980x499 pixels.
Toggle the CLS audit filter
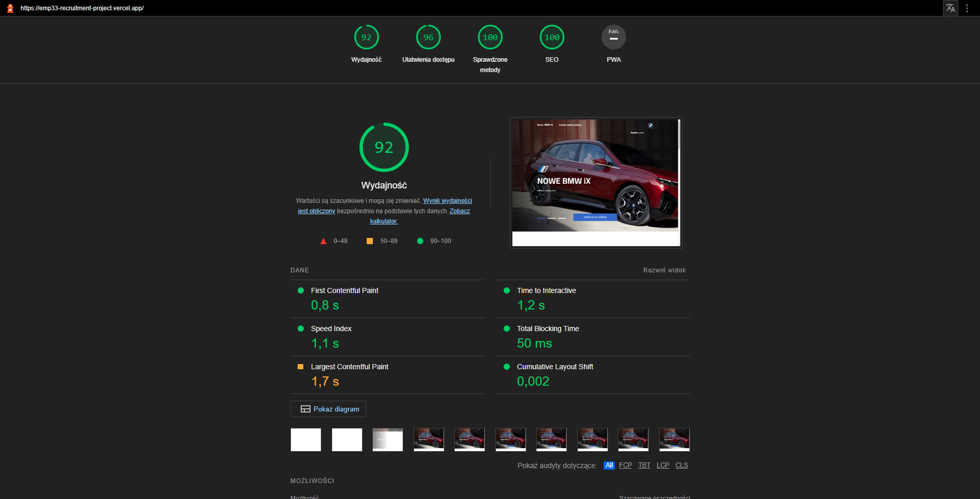(x=681, y=465)
